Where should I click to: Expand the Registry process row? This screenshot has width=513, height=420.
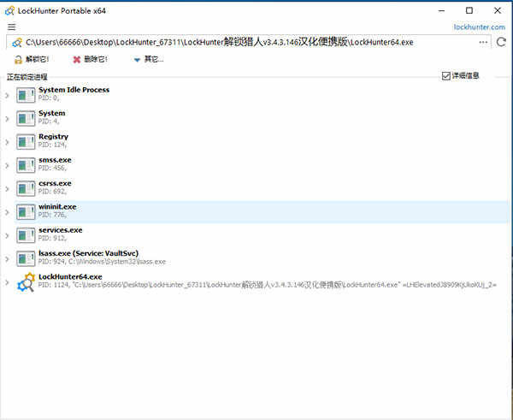pos(7,142)
